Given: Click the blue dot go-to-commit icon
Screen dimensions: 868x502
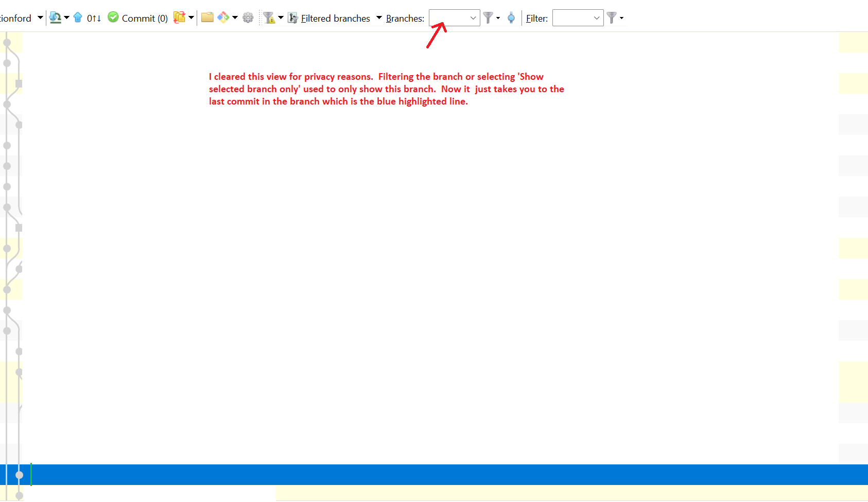Looking at the screenshot, I should tap(511, 18).
